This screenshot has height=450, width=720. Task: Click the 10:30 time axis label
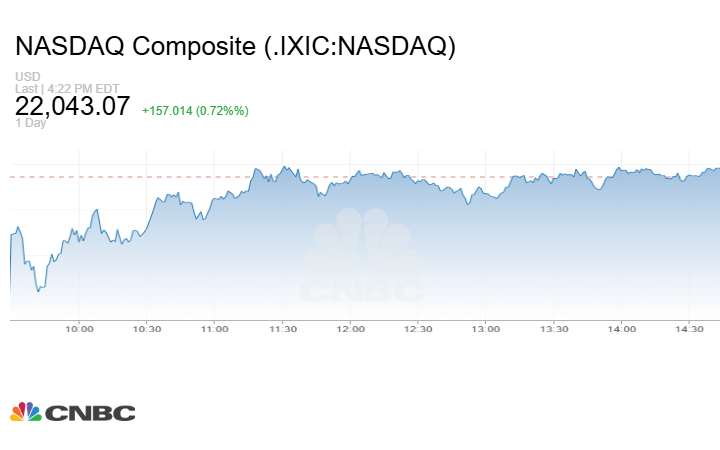point(146,329)
